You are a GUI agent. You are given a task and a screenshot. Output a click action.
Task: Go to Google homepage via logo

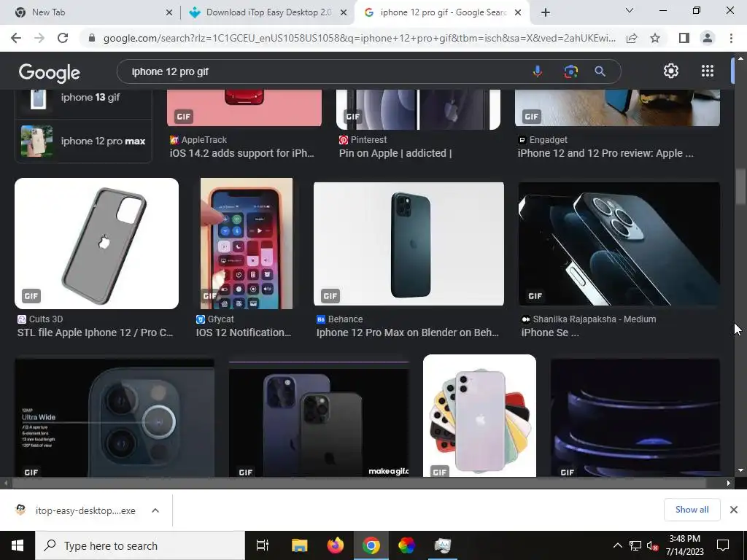click(49, 72)
